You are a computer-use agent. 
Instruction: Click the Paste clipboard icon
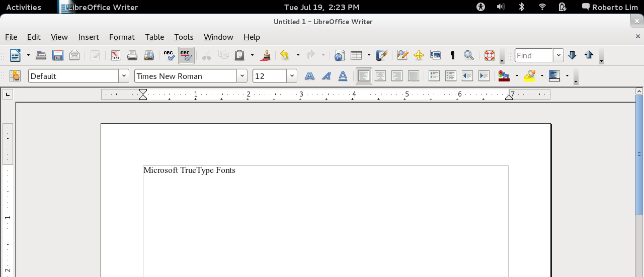click(x=240, y=55)
